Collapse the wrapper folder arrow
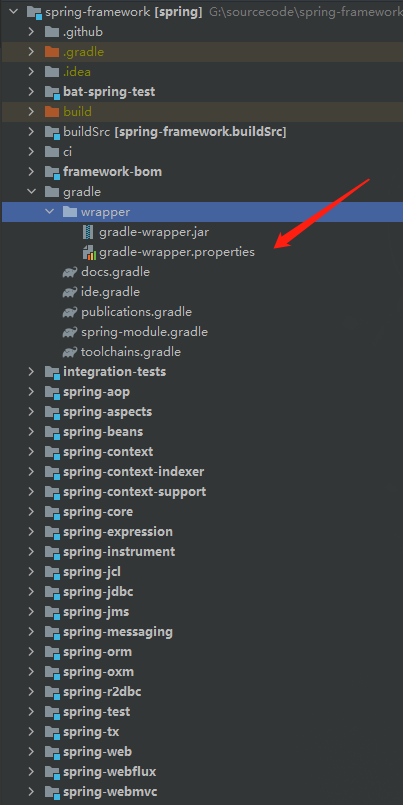The image size is (403, 805). pyautogui.click(x=50, y=212)
